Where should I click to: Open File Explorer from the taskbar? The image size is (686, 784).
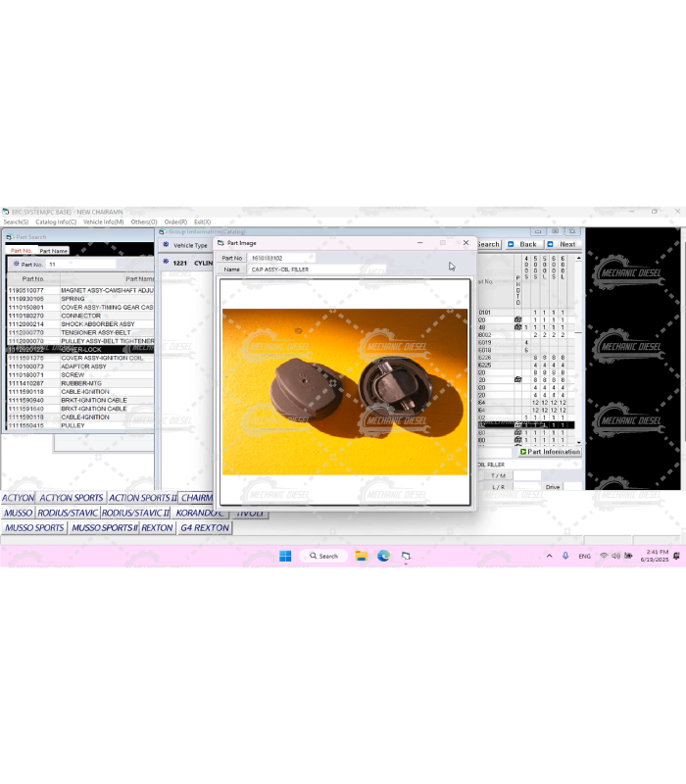(x=361, y=556)
